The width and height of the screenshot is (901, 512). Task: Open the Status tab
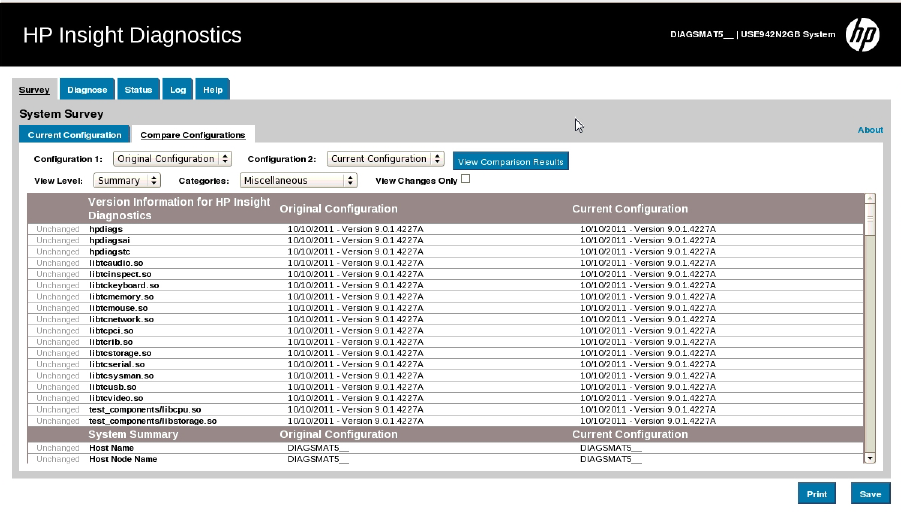coord(138,90)
